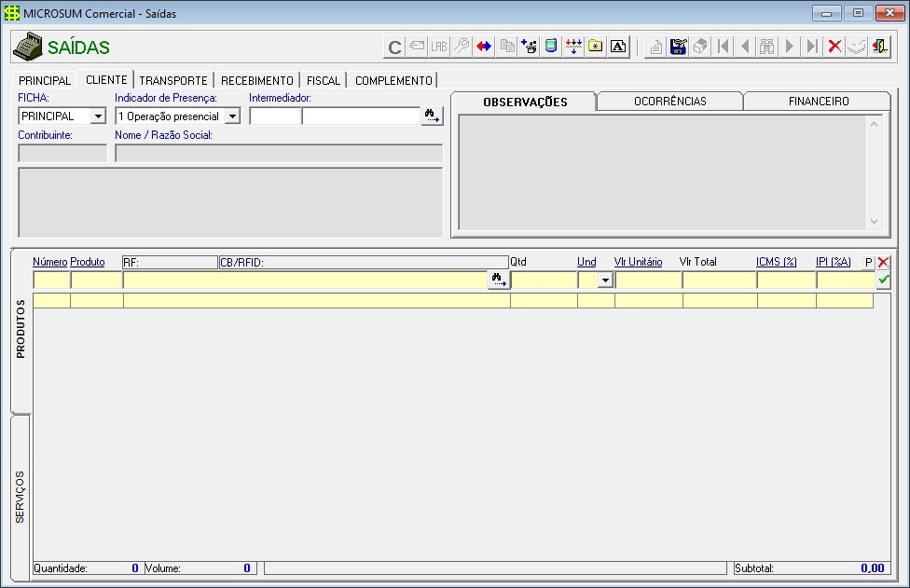Viewport: 910px width, 588px height.
Task: Click the red X delete toolbar icon
Action: (834, 47)
